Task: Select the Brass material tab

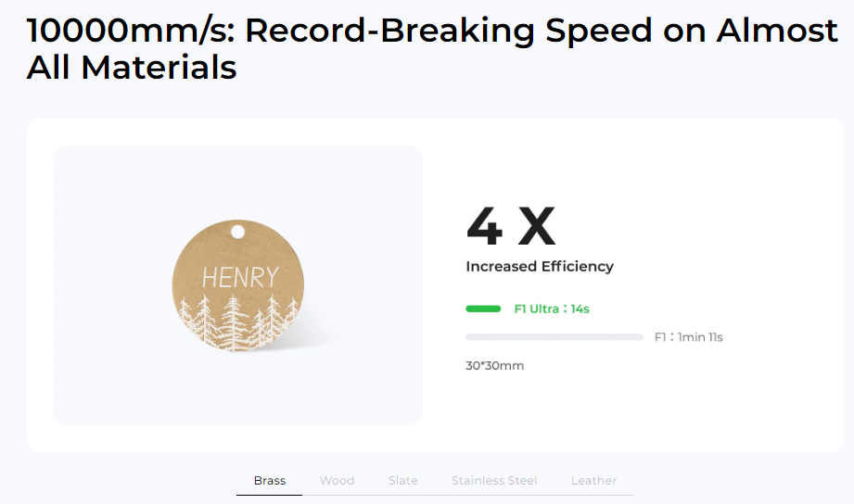Action: [x=270, y=481]
